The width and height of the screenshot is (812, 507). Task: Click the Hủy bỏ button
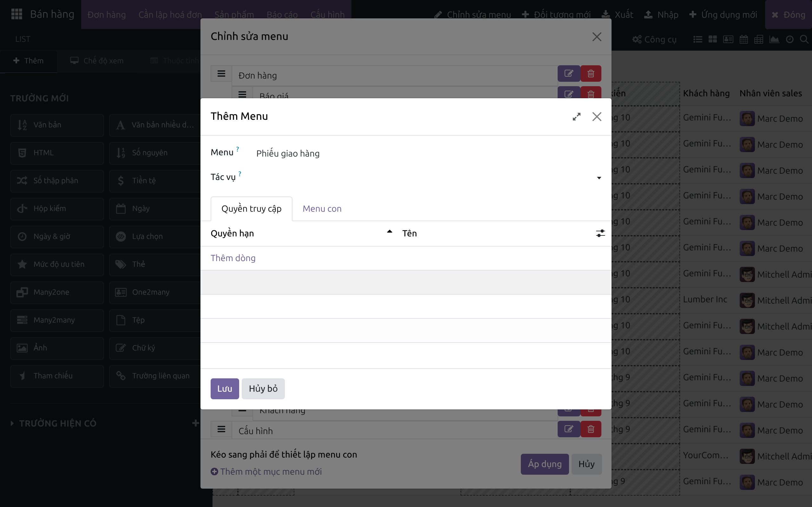tap(263, 388)
